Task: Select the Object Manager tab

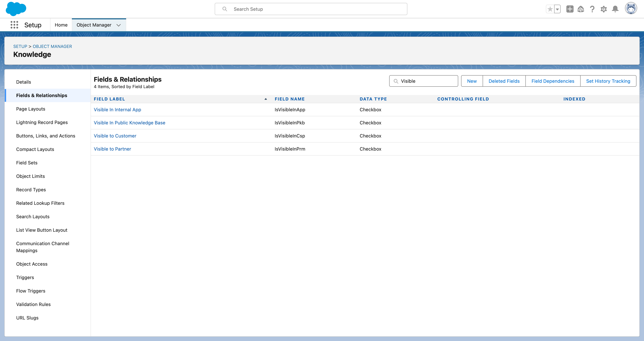Action: (94, 25)
